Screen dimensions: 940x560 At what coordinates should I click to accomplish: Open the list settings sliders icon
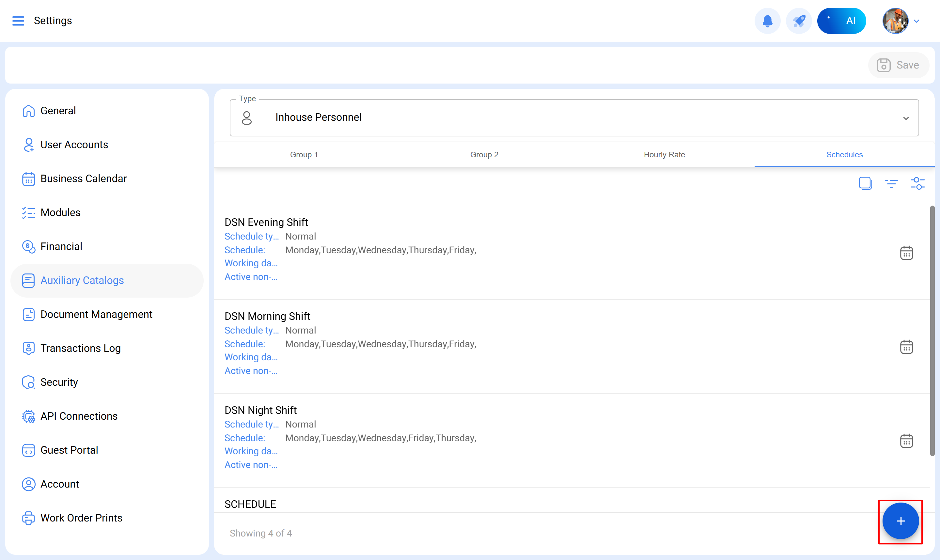click(x=917, y=184)
